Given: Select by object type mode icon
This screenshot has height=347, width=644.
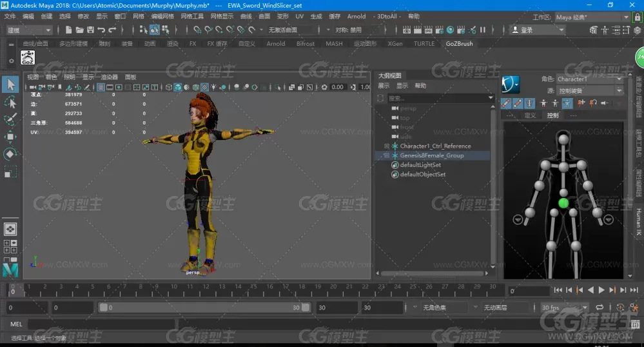Looking at the screenshot, I should [155, 30].
